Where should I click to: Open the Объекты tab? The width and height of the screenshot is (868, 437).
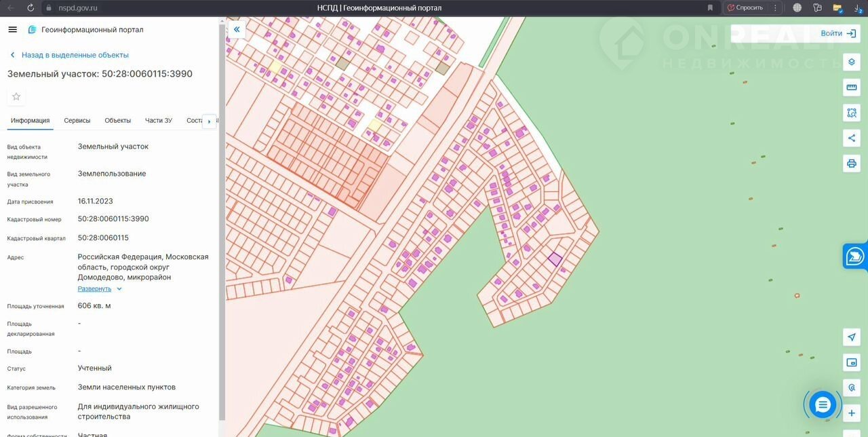(x=118, y=121)
